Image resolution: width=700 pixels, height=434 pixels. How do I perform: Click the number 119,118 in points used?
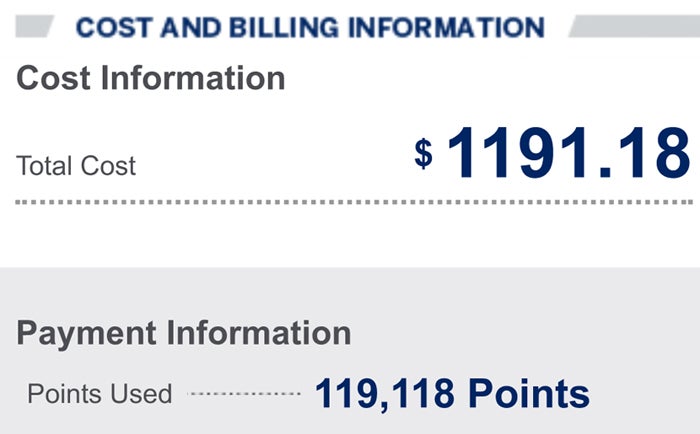(x=385, y=394)
